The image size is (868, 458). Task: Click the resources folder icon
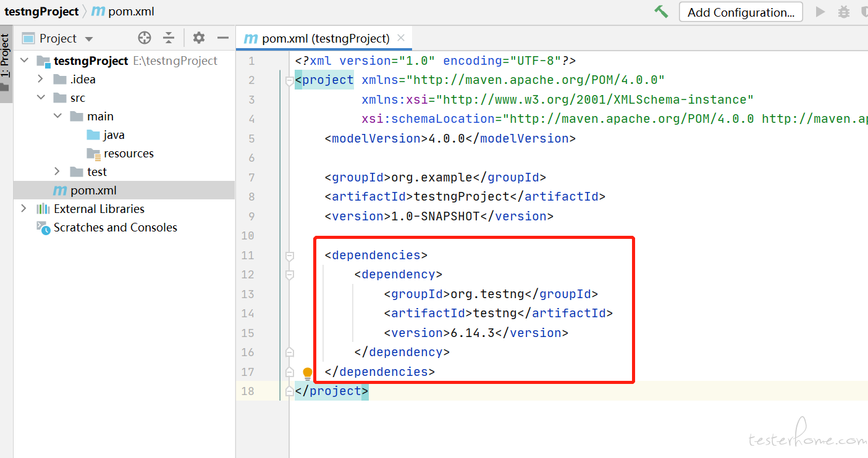93,153
